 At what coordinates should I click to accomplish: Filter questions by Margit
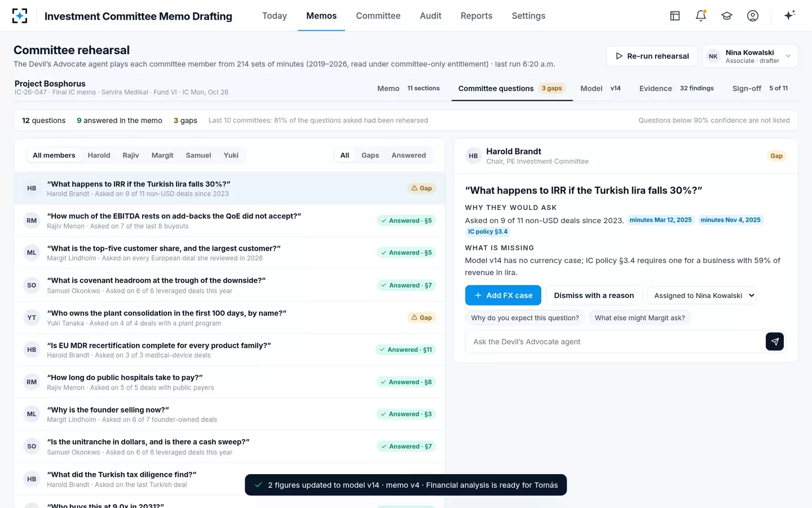tap(162, 155)
